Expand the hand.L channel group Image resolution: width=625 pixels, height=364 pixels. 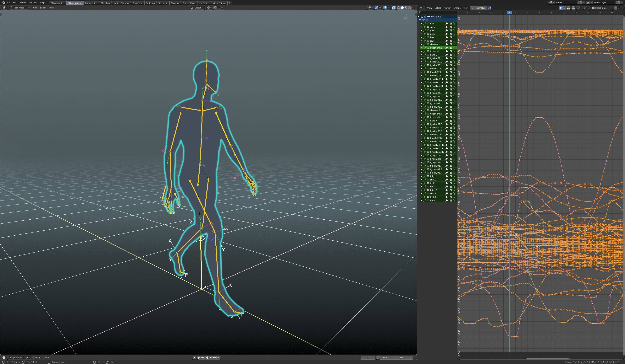(421, 55)
